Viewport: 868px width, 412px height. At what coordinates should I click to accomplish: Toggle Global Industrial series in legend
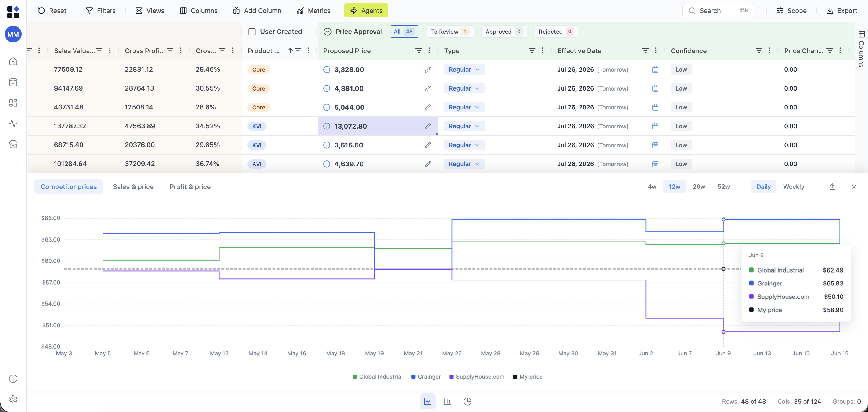point(377,377)
